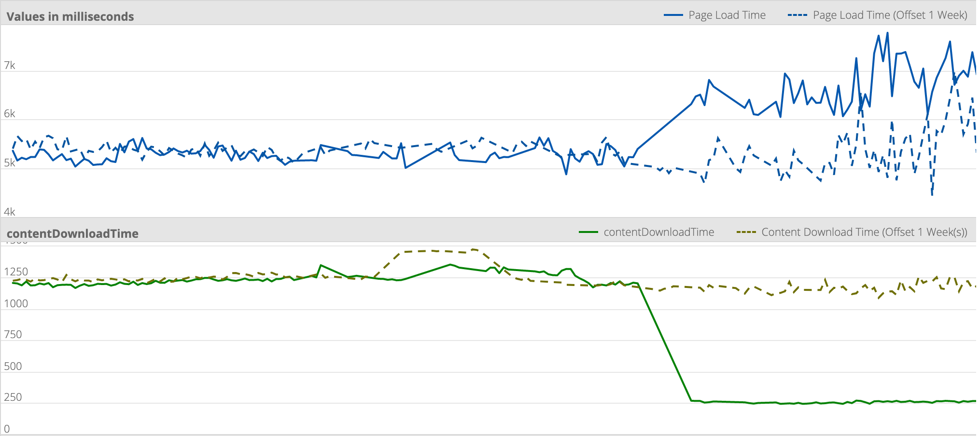Click the 5k y-axis label

10,163
